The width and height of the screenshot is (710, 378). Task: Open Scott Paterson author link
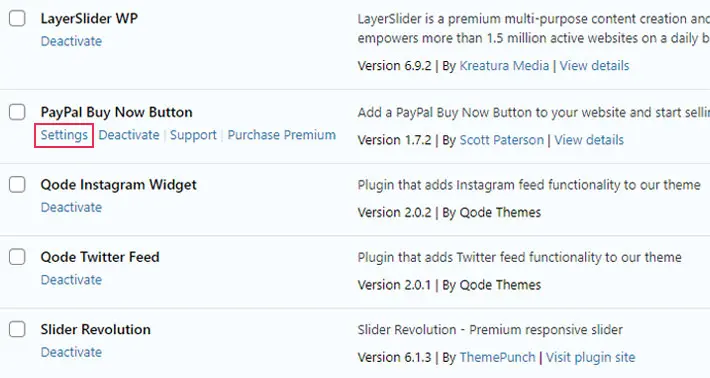pos(501,140)
